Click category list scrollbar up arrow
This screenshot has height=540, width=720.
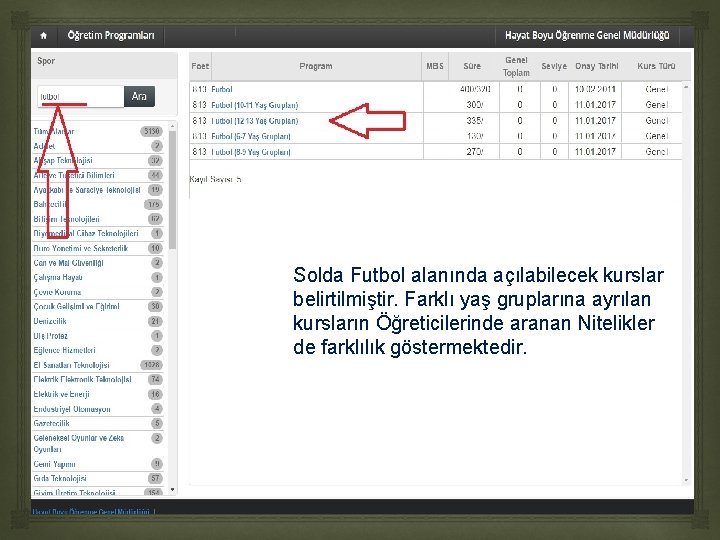point(173,126)
